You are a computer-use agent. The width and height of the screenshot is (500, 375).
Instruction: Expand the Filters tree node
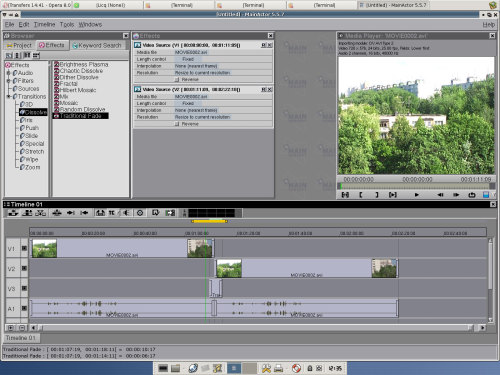[x=9, y=81]
